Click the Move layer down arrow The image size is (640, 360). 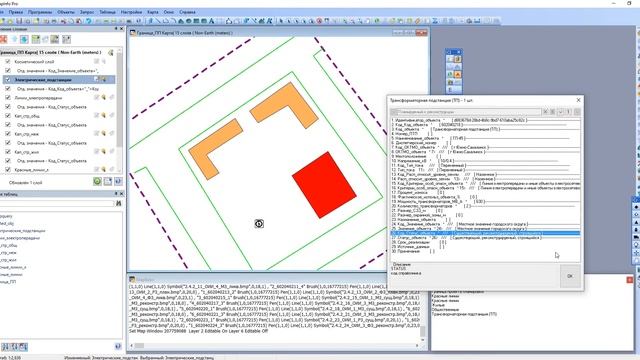24,39
